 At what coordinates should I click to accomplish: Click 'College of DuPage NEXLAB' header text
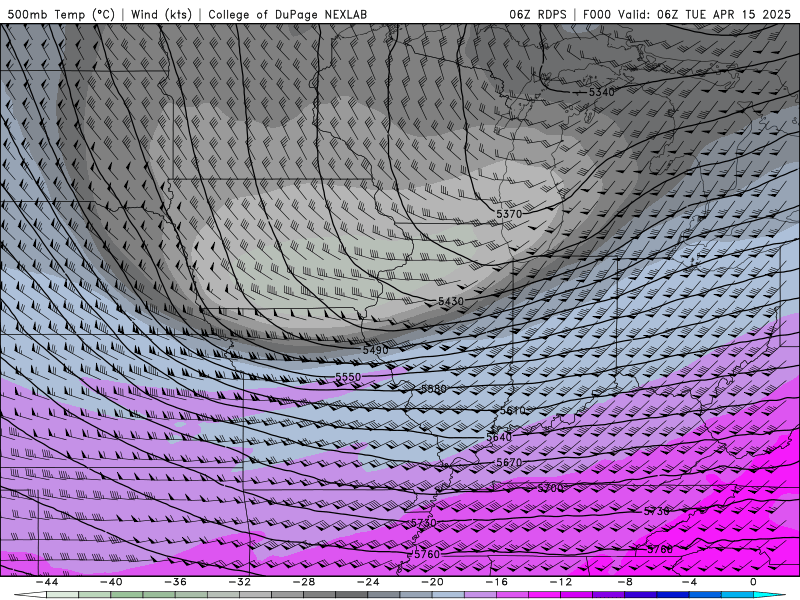[287, 14]
